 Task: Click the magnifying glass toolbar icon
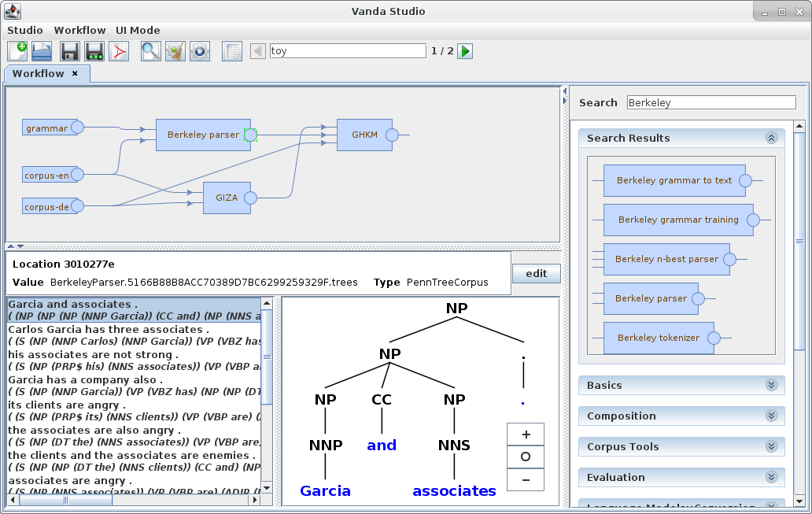(151, 51)
